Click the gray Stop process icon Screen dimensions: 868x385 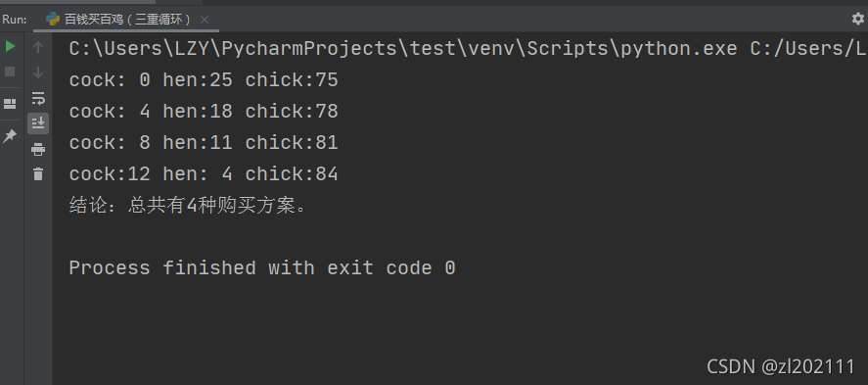[x=10, y=72]
